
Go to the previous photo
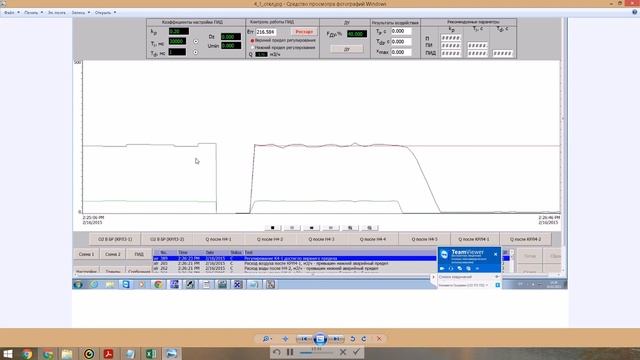[x=304, y=339]
